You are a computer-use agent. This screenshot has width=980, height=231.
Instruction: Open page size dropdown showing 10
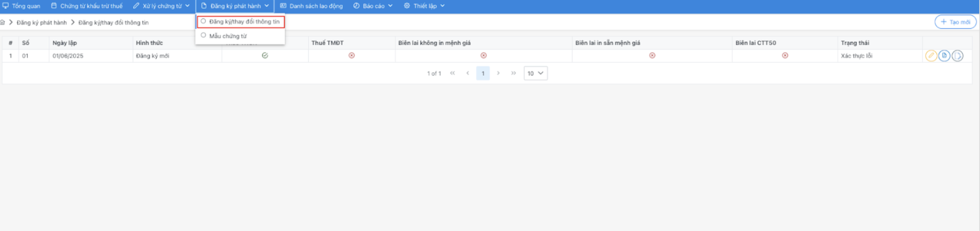pyautogui.click(x=535, y=73)
